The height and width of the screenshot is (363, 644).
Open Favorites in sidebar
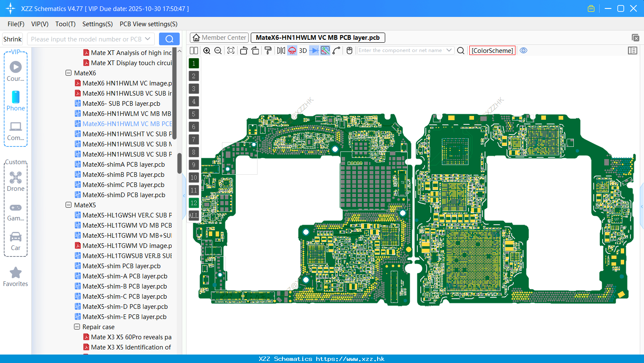coord(16,277)
